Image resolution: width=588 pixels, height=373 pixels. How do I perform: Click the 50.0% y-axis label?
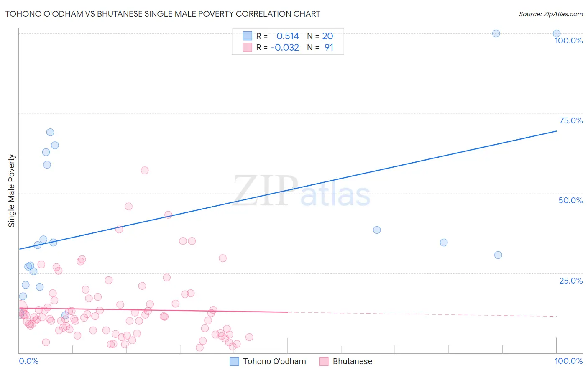tap(570, 200)
